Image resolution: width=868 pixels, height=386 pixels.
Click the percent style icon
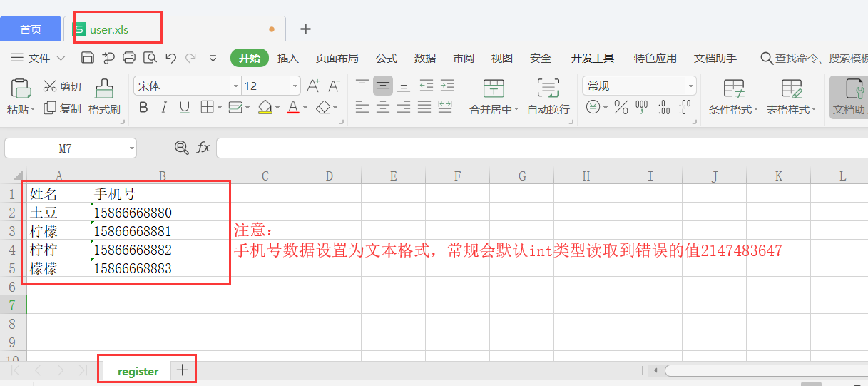(x=621, y=108)
